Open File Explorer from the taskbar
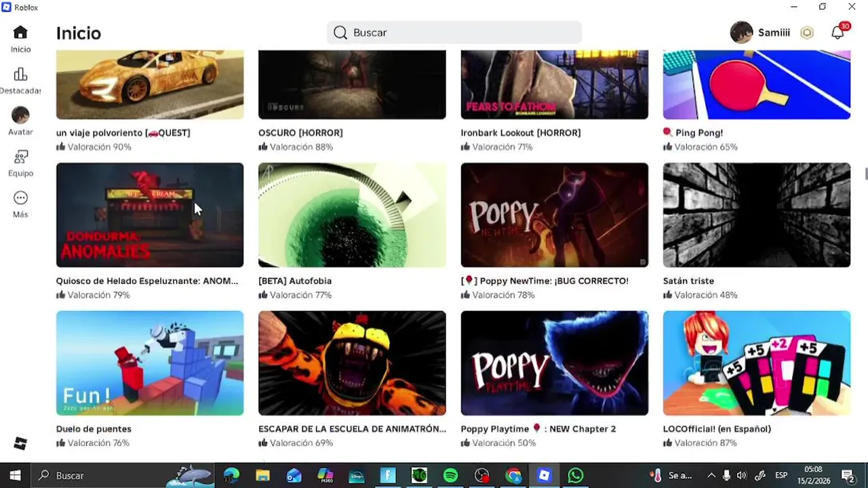The width and height of the screenshot is (868, 488). [x=262, y=476]
